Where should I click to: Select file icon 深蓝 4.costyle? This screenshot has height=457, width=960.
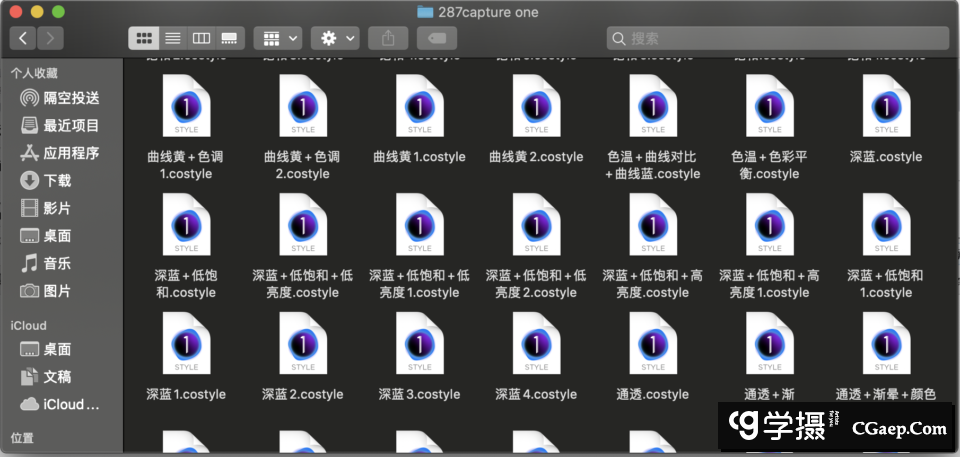(536, 343)
